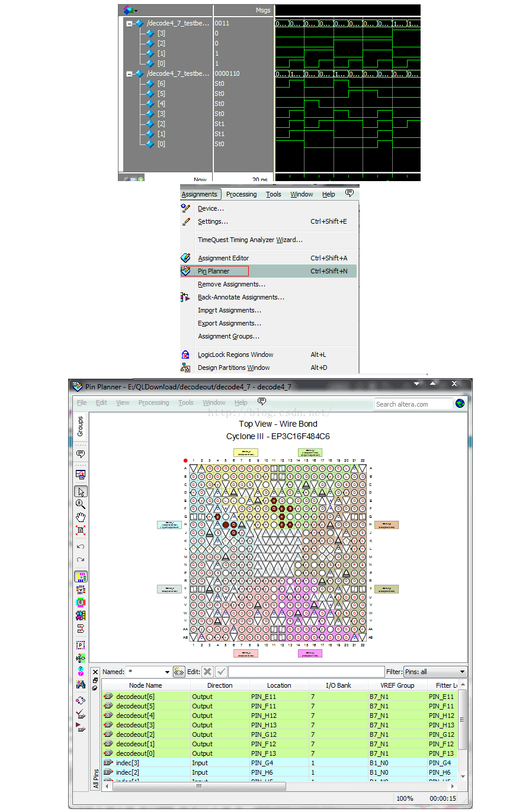
Task: Click the vertical scrollbar of pin table
Action: coord(463,720)
